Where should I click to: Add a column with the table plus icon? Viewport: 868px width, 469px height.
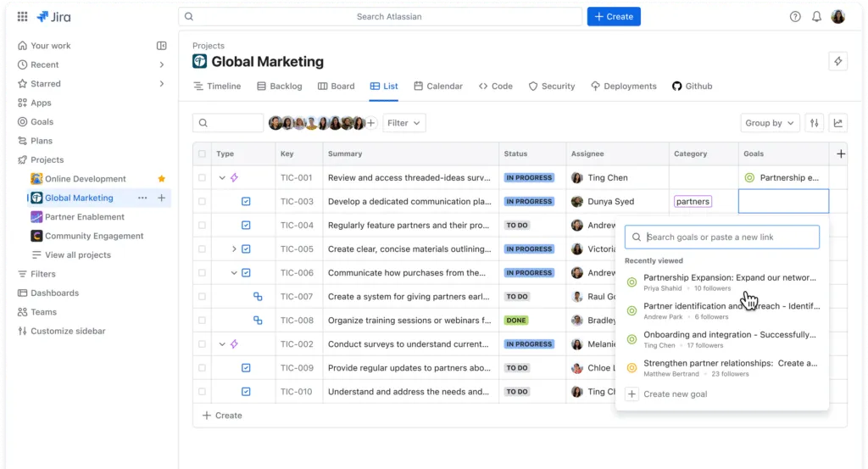840,154
